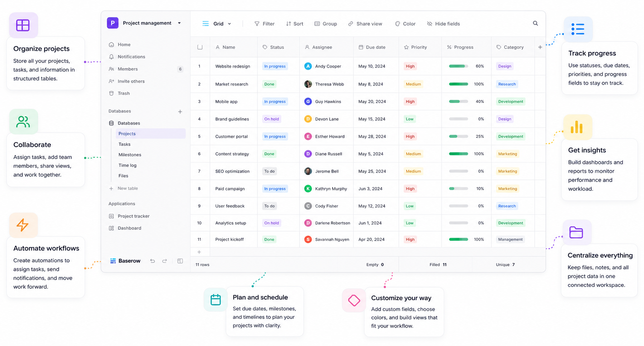Click Jerome Bell's photo avatar

[x=308, y=171]
